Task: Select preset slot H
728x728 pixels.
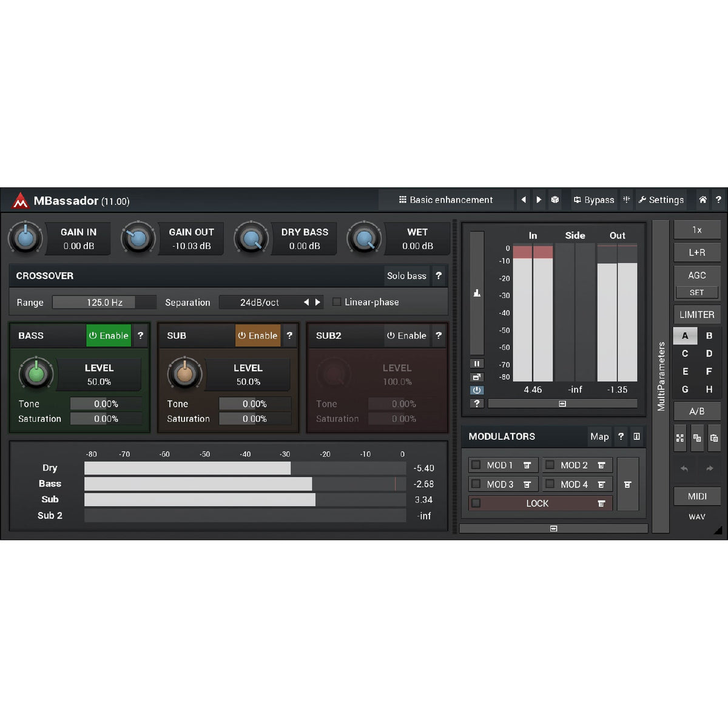Action: (x=709, y=389)
